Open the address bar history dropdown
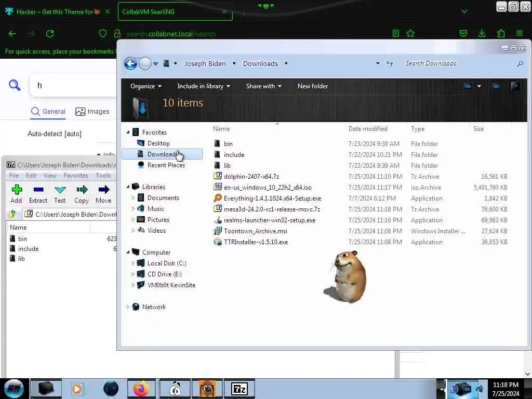The width and height of the screenshot is (532, 399). click(x=378, y=63)
